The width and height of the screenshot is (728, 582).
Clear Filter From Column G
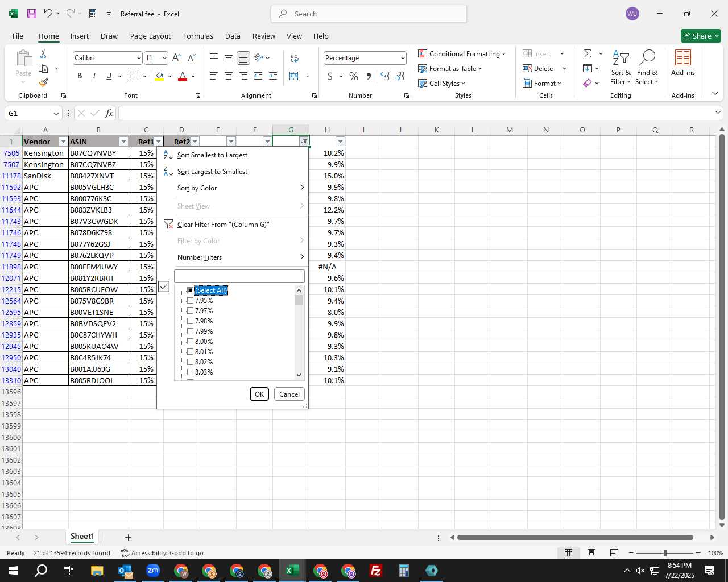coord(234,225)
